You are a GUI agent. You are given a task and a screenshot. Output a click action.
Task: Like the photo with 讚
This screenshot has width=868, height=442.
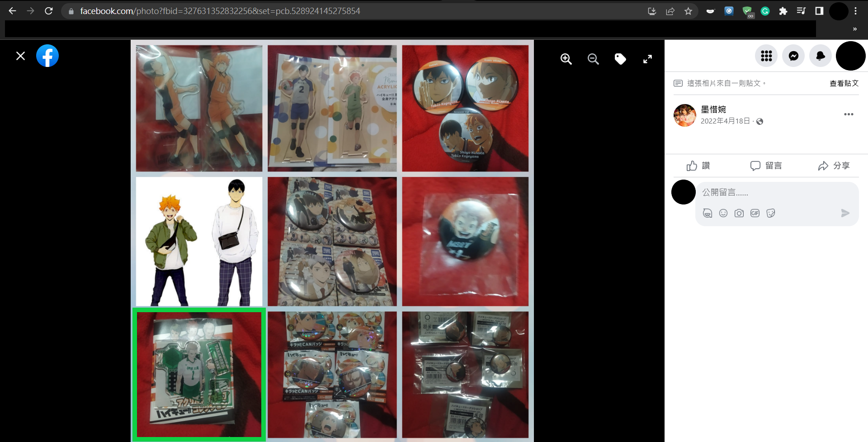698,166
